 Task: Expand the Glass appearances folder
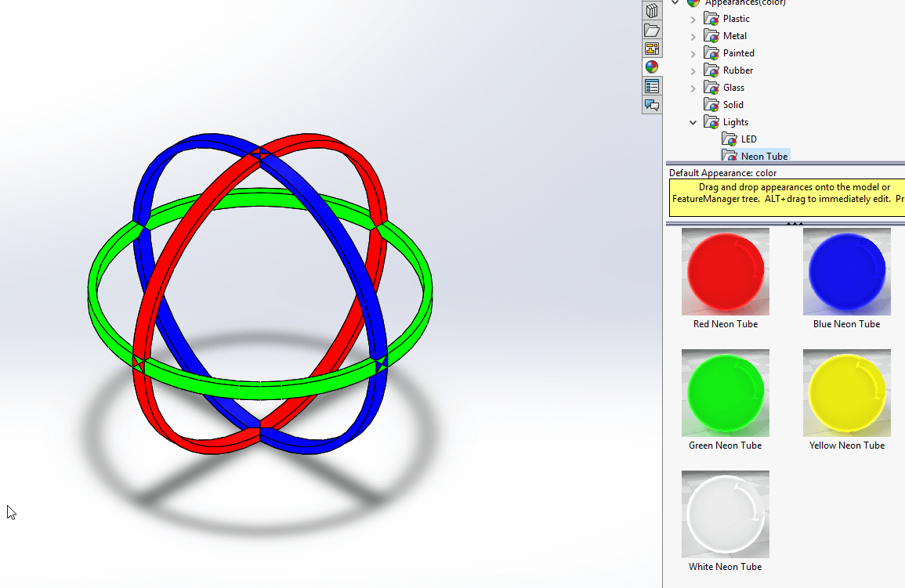click(693, 88)
